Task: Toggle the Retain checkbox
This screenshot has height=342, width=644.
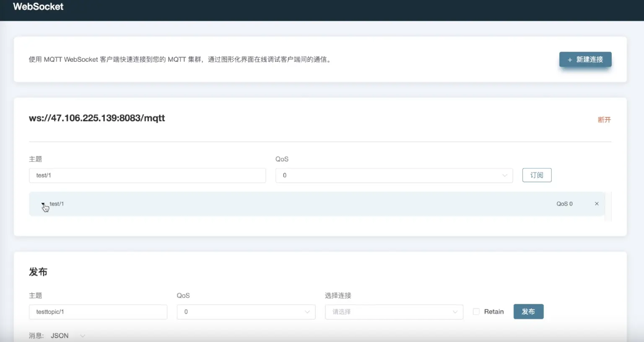Action: tap(476, 311)
